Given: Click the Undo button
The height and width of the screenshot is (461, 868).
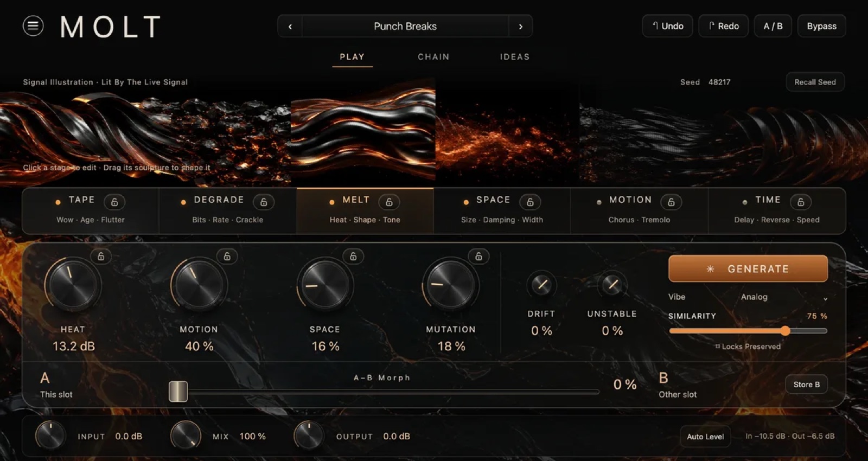Looking at the screenshot, I should 667,26.
